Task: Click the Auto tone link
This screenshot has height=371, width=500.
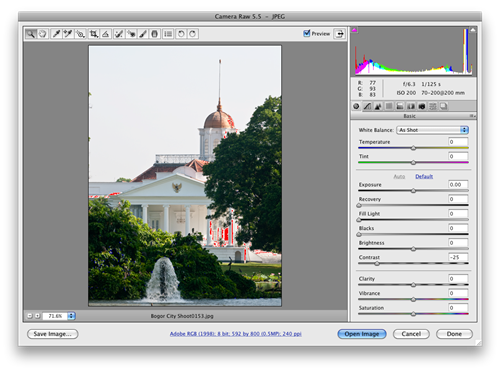Action: pos(399,176)
